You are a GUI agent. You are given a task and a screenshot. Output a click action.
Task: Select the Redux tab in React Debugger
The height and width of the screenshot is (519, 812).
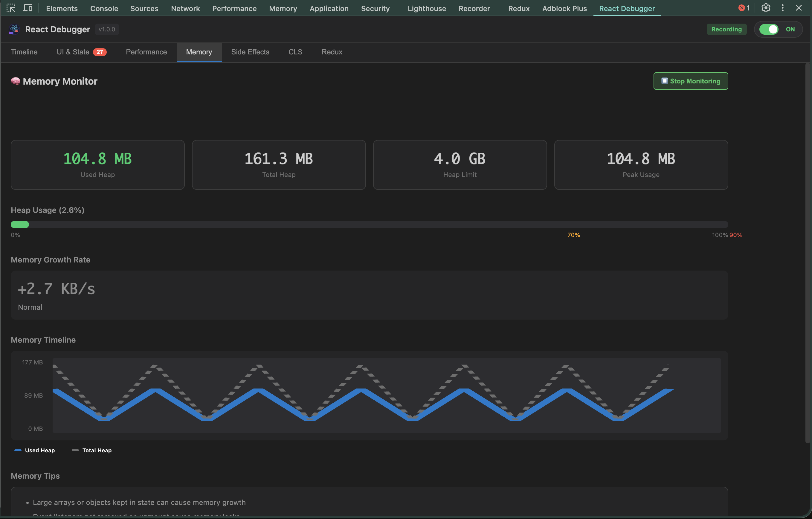point(332,52)
